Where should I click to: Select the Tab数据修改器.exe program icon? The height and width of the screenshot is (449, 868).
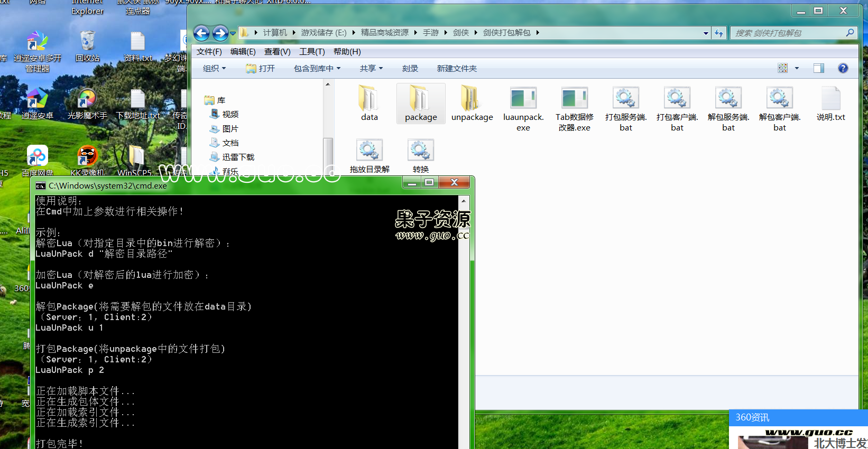574,99
